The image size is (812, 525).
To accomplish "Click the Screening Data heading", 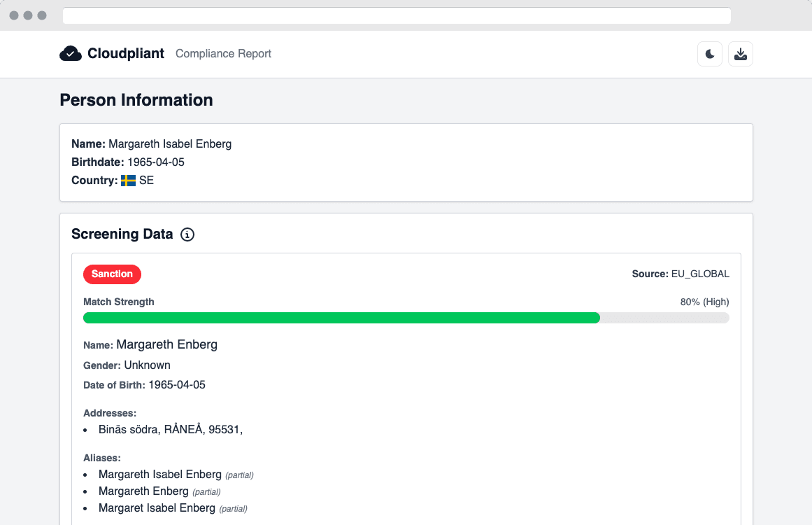I will (x=122, y=234).
